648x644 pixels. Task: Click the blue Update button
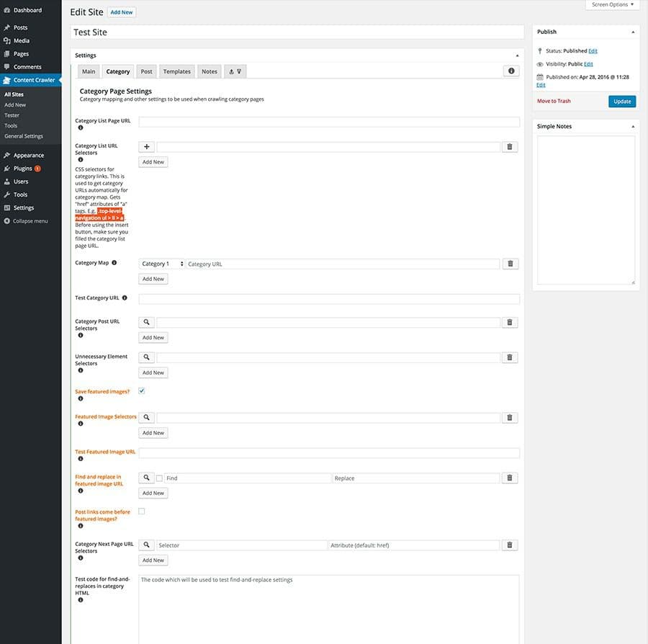(622, 102)
